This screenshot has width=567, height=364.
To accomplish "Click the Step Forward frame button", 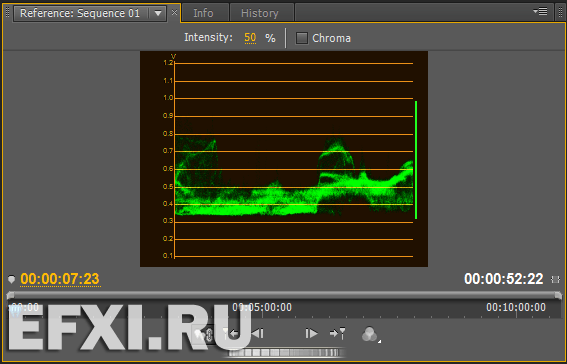I will 311,333.
